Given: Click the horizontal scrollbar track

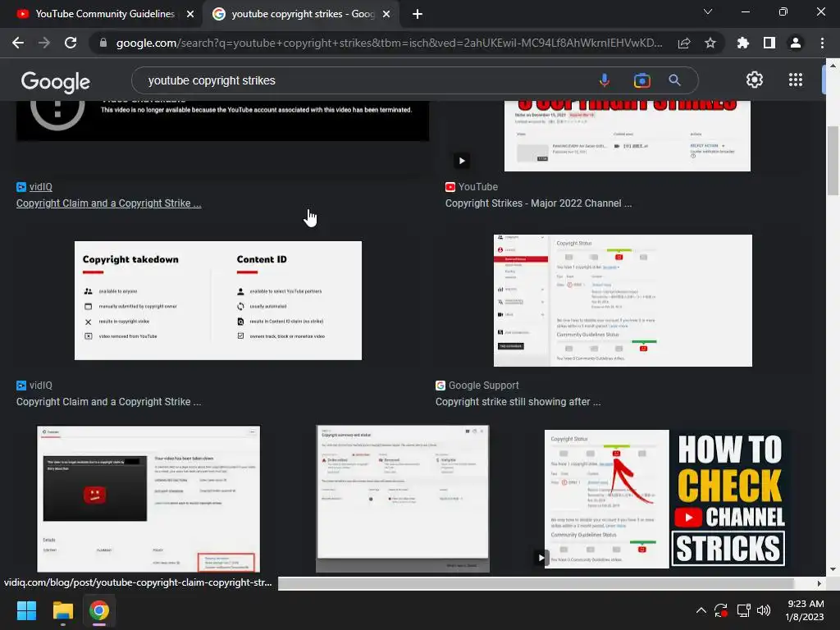Looking at the screenshot, I should tap(536, 583).
